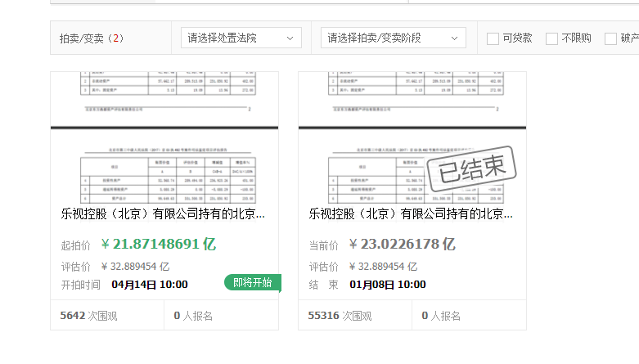
Task: Click 0 人报名 on the ended auction card
Action: pos(441,316)
